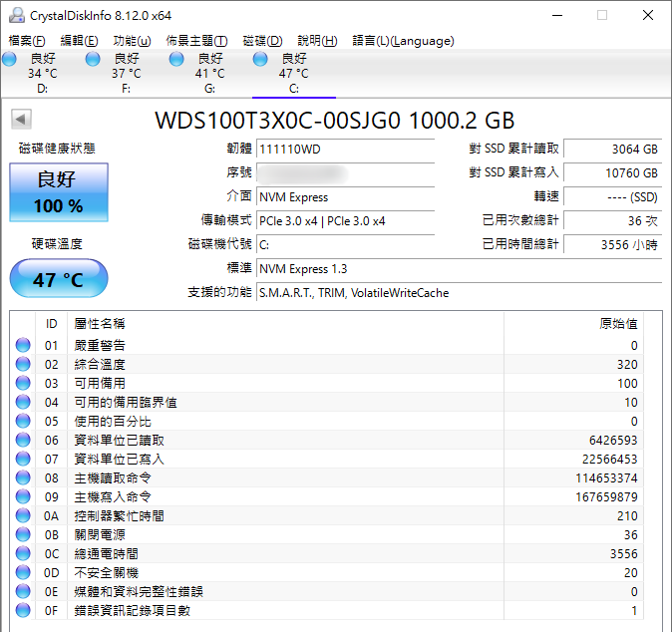This screenshot has height=632, width=672.
Task: Click the 對 SSD 累計讀取 value 3064 GB
Action: point(613,150)
